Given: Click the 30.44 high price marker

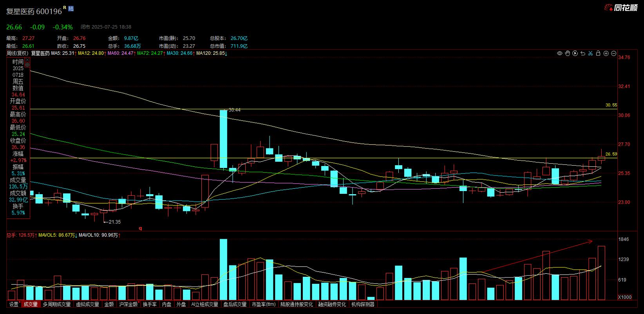Looking at the screenshot, I should (235, 110).
